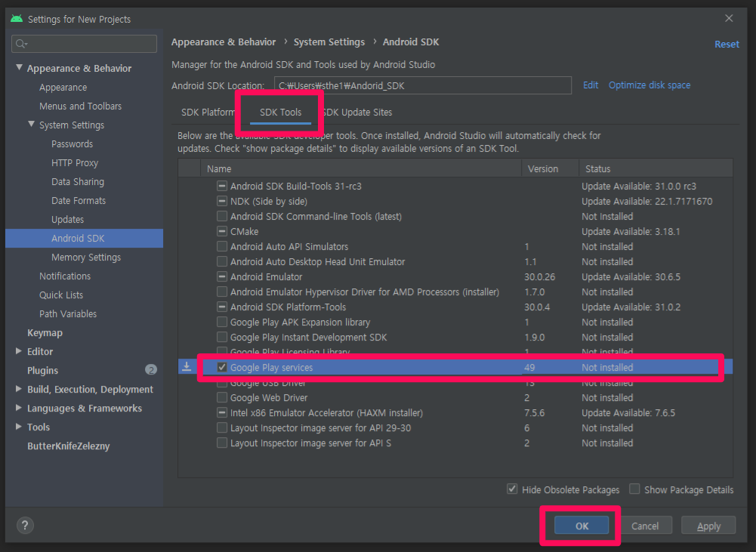This screenshot has height=552, width=756.
Task: Switch to the SDK Tools tab
Action: (x=281, y=113)
